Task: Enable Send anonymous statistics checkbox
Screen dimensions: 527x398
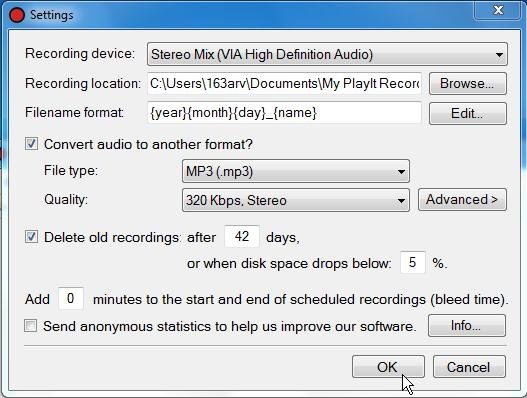Action: (31, 325)
